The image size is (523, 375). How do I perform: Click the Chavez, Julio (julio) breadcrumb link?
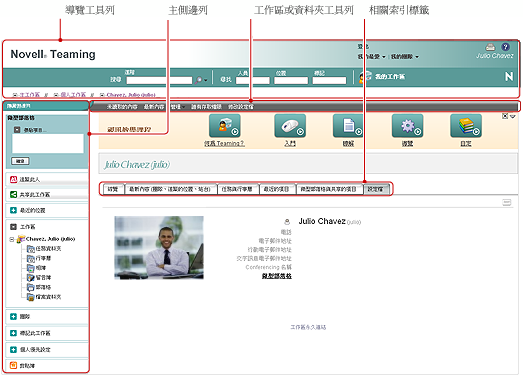pyautogui.click(x=131, y=95)
